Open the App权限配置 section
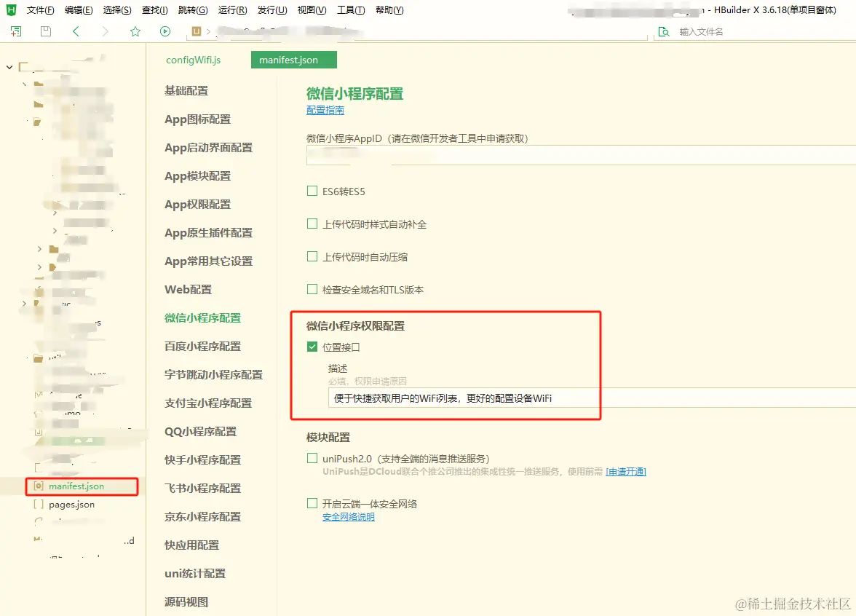 click(198, 204)
